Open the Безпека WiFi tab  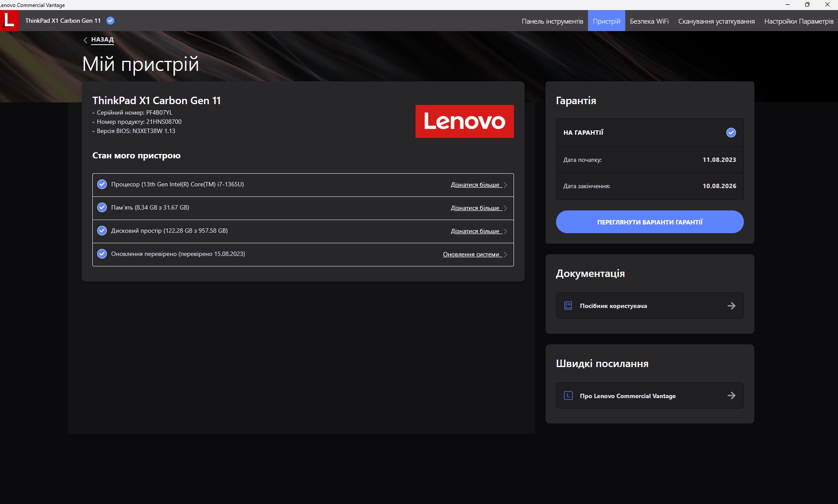(649, 21)
